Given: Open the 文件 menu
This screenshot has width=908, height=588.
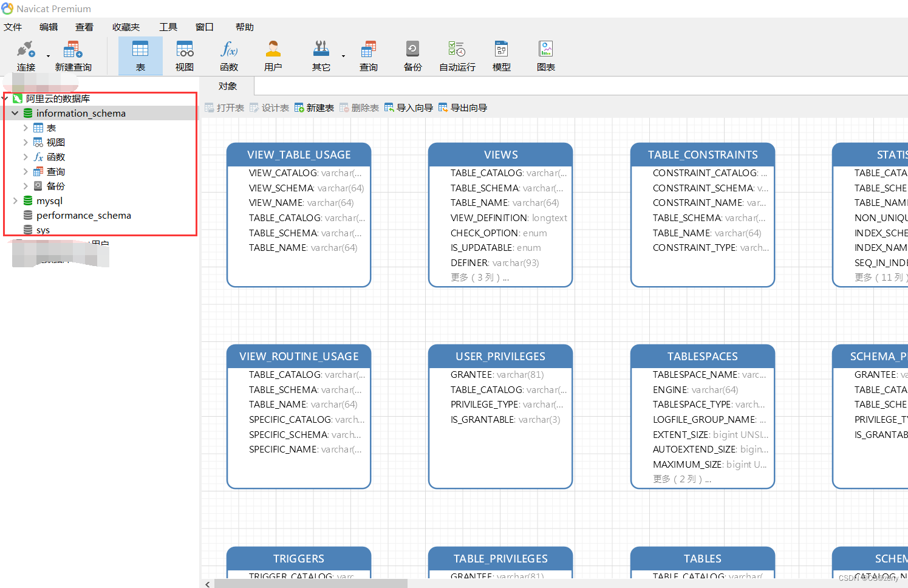Looking at the screenshot, I should (13, 27).
